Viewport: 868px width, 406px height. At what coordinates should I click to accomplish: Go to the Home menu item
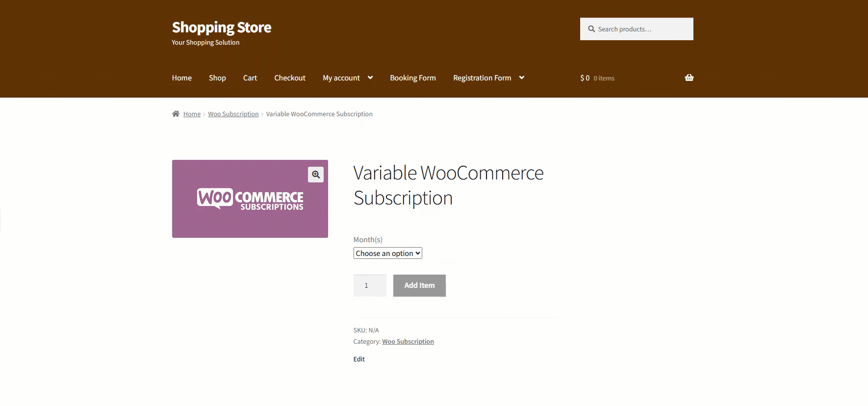[182, 78]
